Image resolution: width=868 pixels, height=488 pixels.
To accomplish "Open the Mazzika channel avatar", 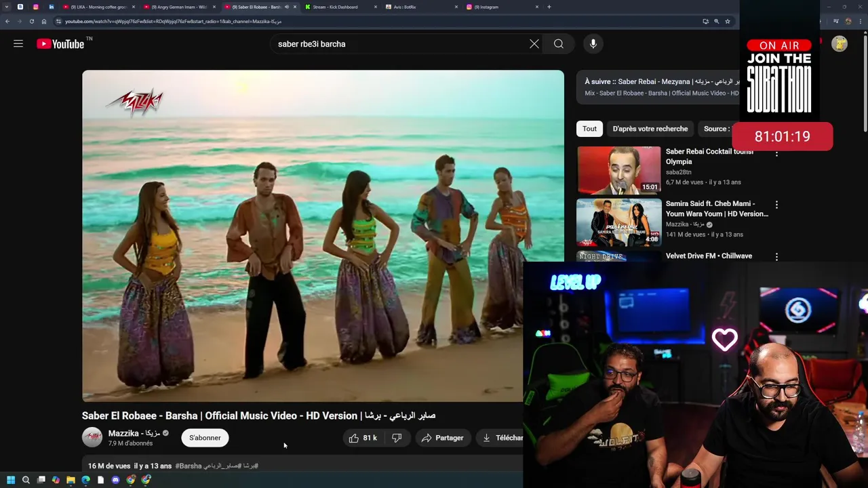I will point(92,438).
